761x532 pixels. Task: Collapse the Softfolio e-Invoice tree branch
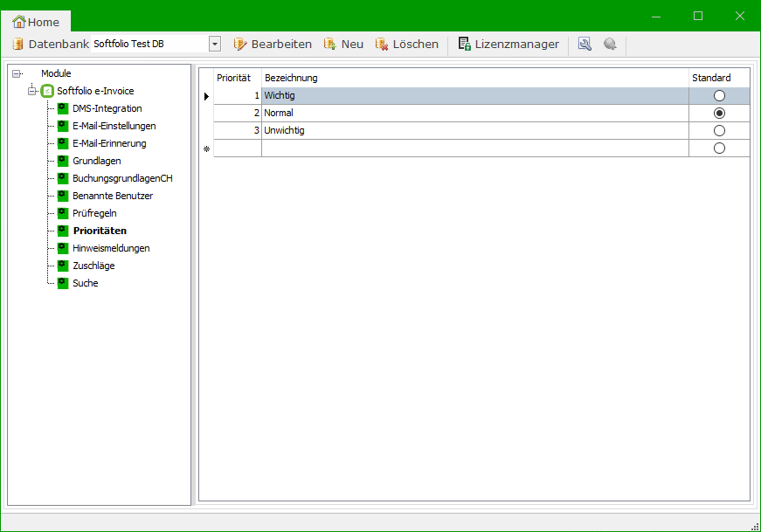[x=32, y=91]
